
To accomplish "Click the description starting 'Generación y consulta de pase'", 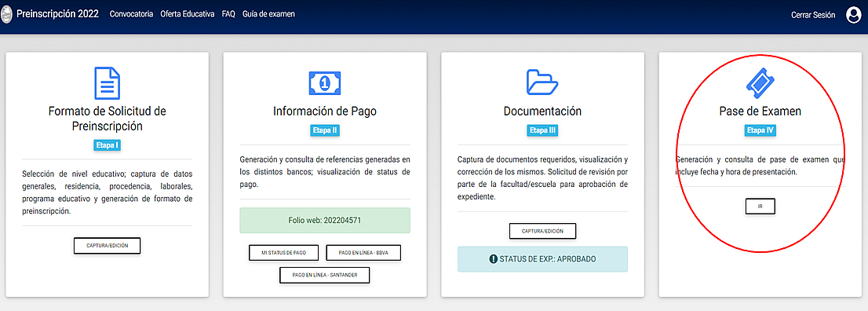I will coord(760,165).
